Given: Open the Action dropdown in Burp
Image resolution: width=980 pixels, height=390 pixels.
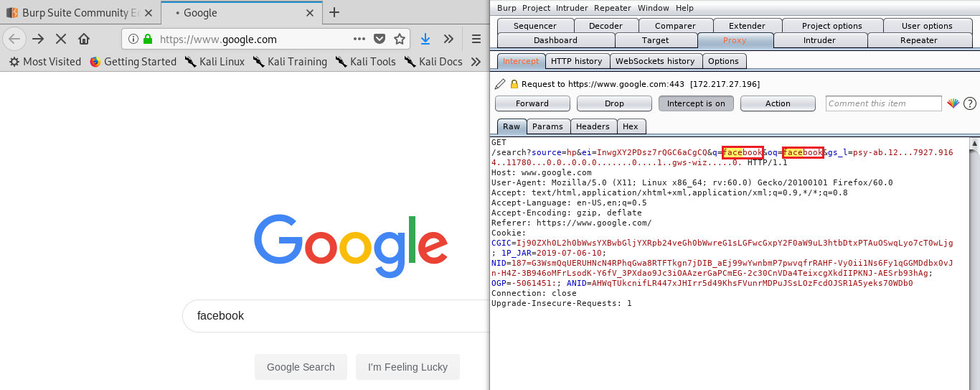Looking at the screenshot, I should (778, 103).
